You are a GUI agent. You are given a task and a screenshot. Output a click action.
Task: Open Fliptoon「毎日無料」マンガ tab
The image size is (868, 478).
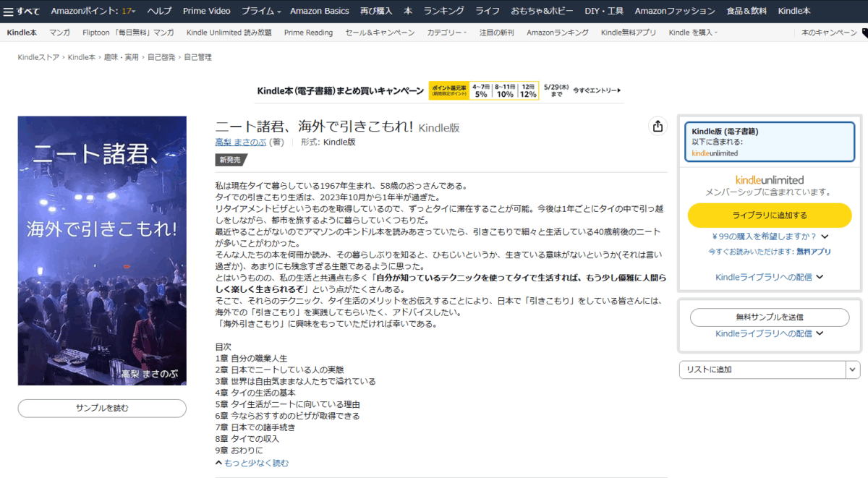[x=128, y=33]
